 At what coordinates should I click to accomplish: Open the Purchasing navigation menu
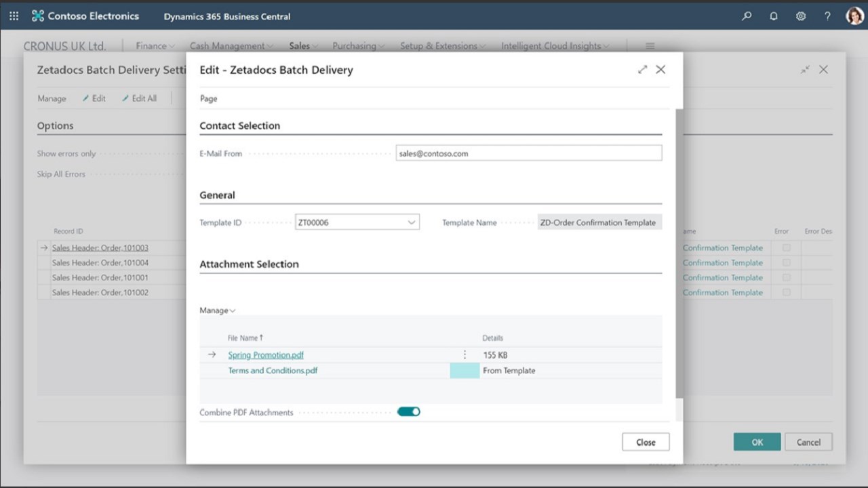pyautogui.click(x=357, y=46)
